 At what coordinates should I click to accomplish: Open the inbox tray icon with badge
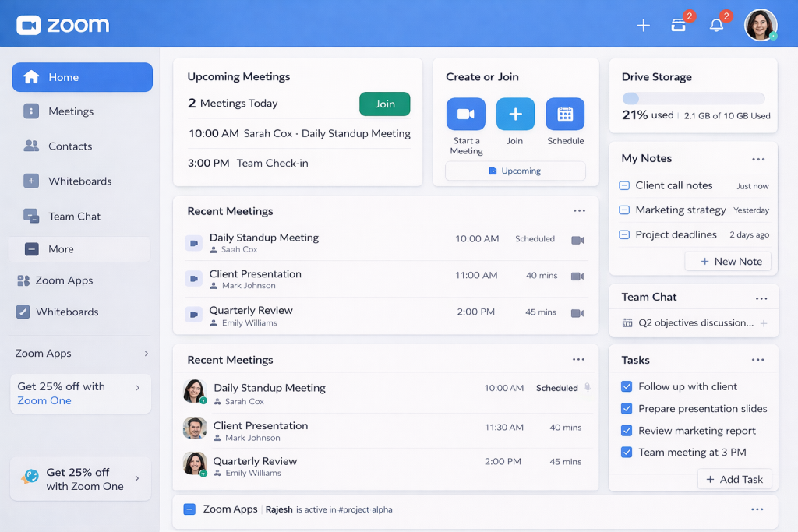tap(679, 26)
